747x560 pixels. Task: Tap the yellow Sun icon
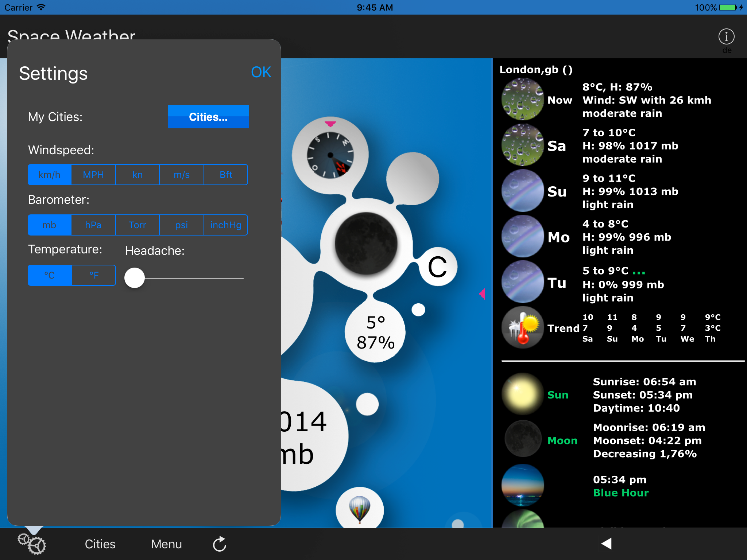pos(523,394)
